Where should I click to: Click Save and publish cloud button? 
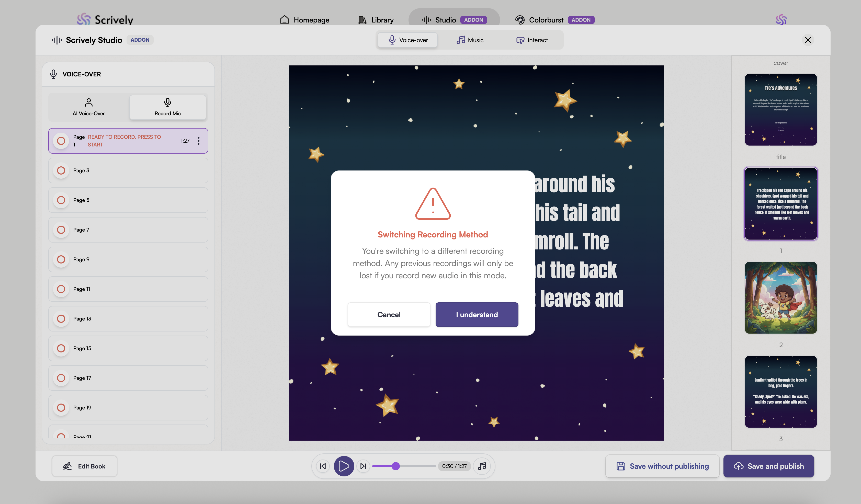point(768,466)
